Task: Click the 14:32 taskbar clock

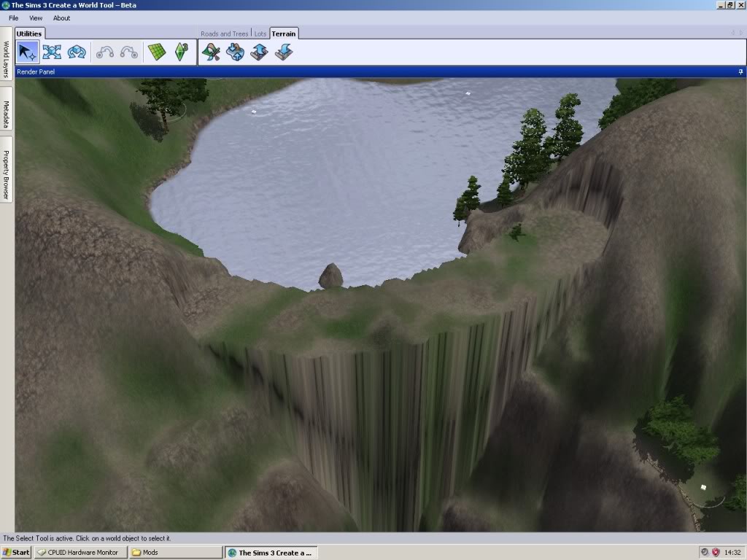Action: (732, 553)
